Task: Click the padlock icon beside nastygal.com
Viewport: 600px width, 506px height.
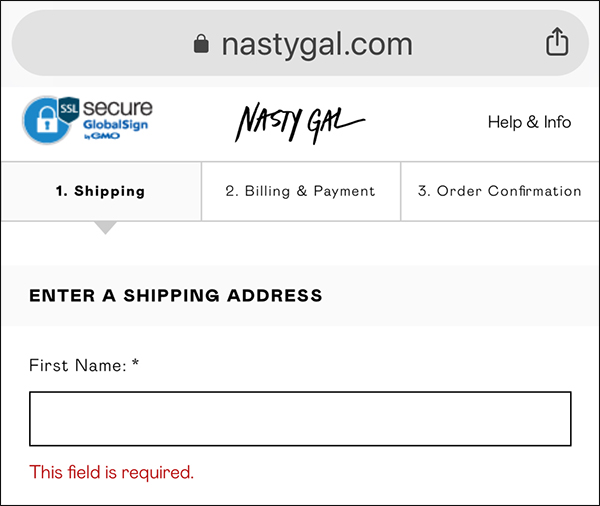Action: point(201,44)
